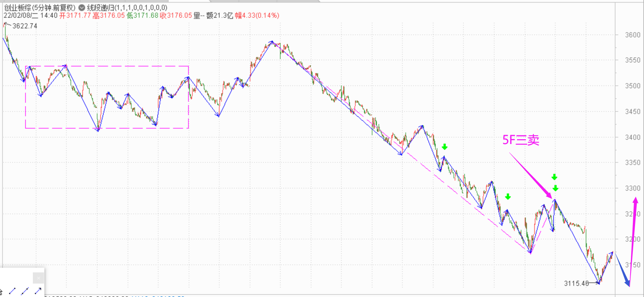The width and height of the screenshot is (644, 297).
Task: Click the 3350 price axis label
Action: [633, 163]
